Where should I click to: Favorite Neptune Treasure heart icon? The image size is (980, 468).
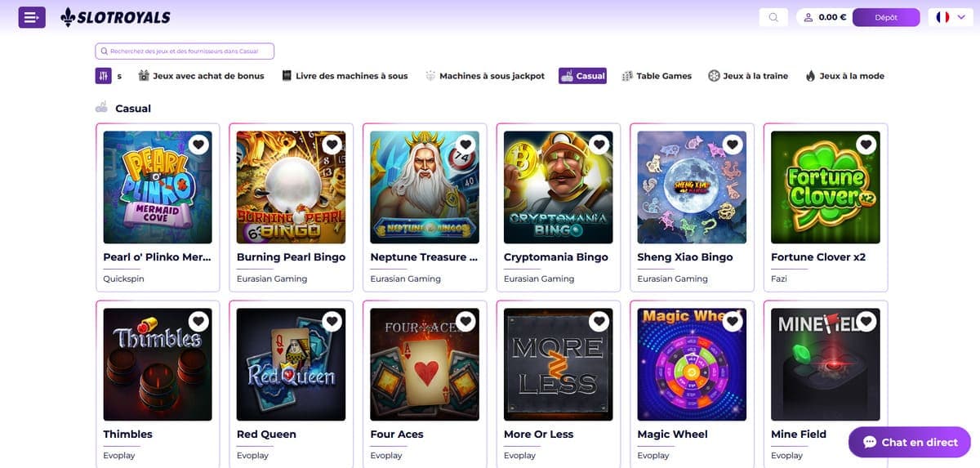tap(465, 145)
